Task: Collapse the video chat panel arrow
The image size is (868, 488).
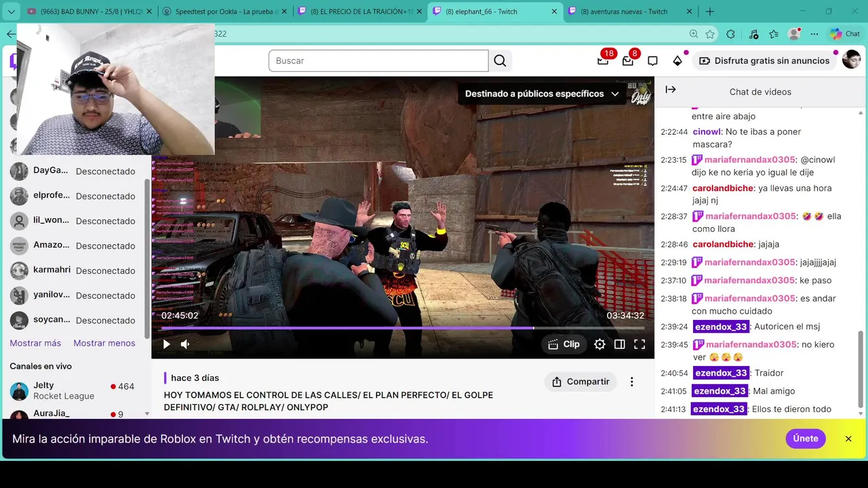Action: click(x=671, y=89)
